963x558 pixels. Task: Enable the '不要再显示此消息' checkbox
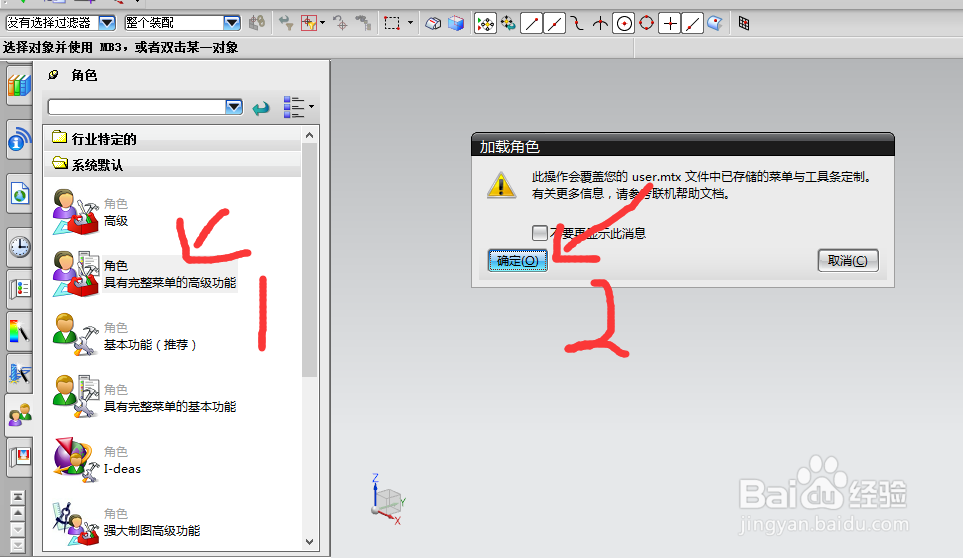(x=539, y=233)
